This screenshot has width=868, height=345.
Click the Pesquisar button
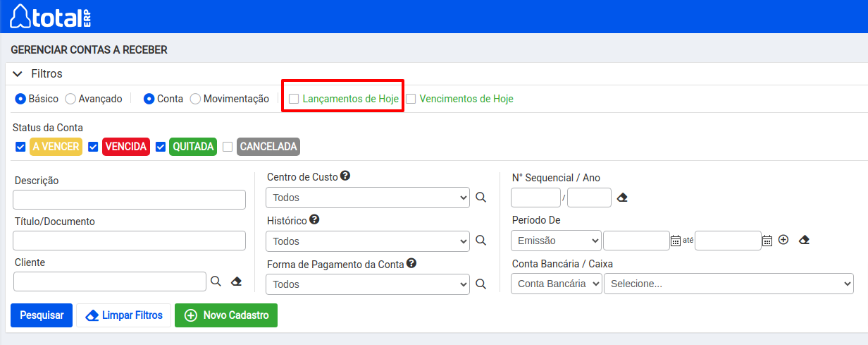(42, 315)
